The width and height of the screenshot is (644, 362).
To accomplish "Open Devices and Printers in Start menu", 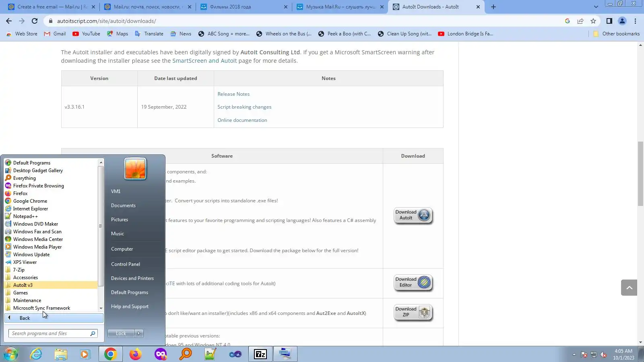I will pos(132,278).
